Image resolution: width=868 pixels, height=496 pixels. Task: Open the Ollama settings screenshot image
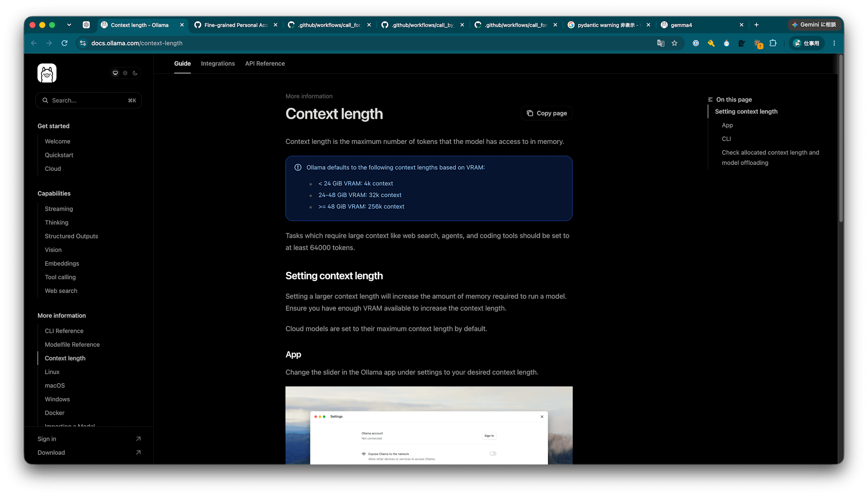click(x=429, y=425)
